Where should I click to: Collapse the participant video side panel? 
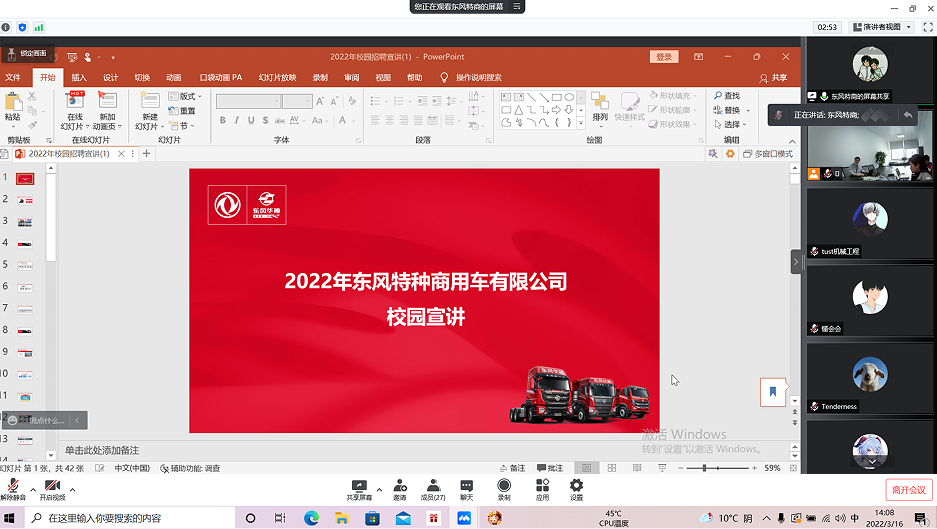tap(796, 262)
